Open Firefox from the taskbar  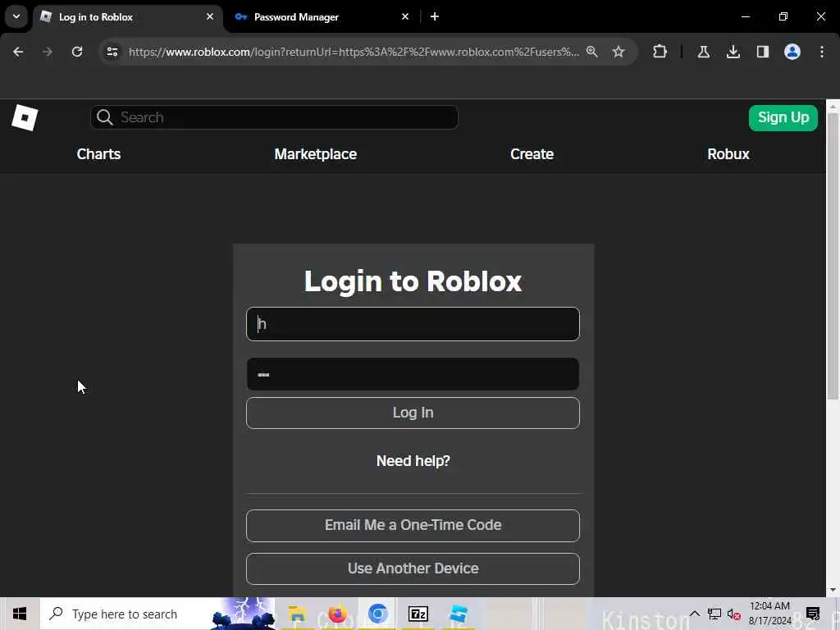pos(337,614)
